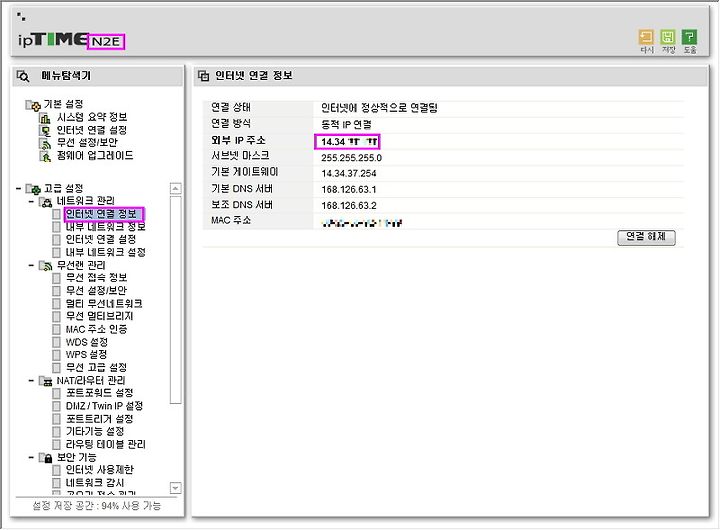Click the 보안 기능 lock folder icon
The width and height of the screenshot is (720, 530).
click(x=45, y=458)
